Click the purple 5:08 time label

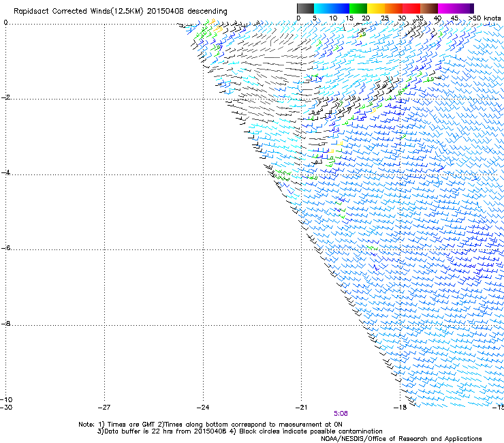341,414
